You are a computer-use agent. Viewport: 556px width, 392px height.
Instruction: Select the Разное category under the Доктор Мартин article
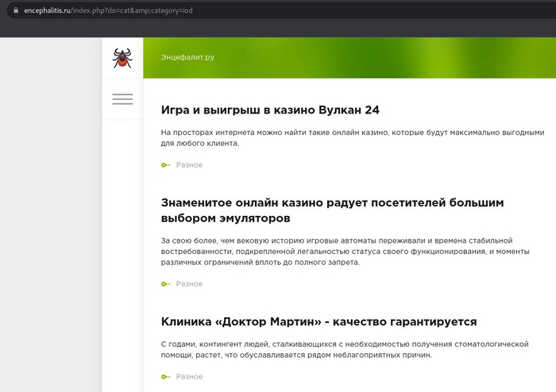(189, 377)
